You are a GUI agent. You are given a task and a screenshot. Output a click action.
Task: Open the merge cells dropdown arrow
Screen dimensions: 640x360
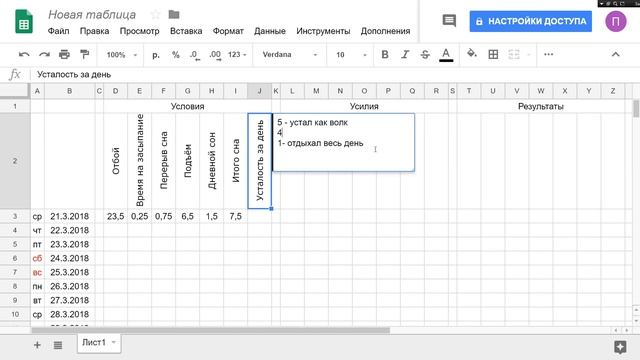(529, 55)
